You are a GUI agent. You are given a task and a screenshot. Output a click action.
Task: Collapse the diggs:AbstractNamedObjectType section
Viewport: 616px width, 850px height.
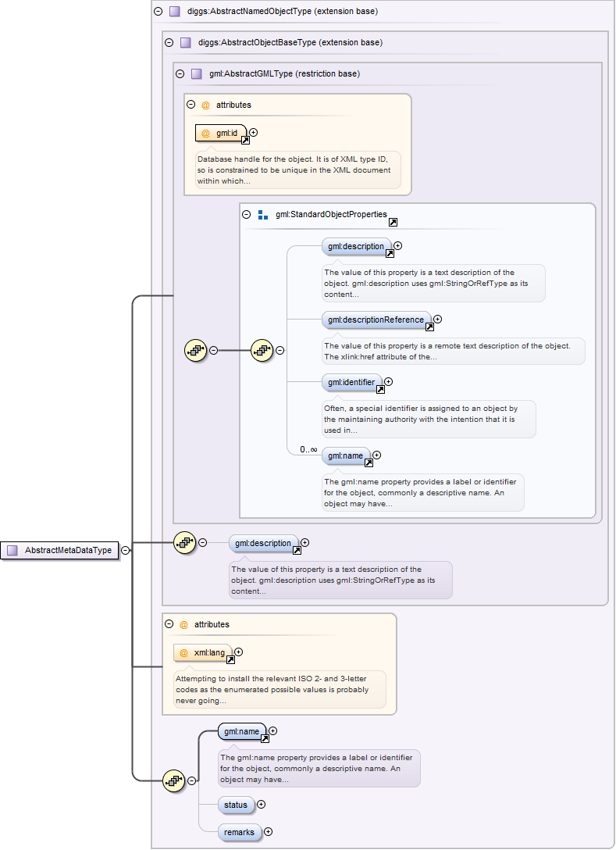pyautogui.click(x=158, y=12)
